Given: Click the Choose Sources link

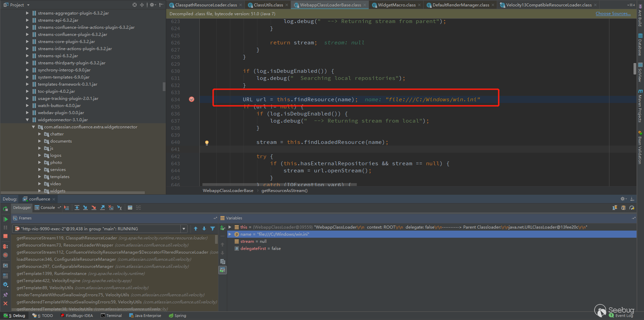Looking at the screenshot, I should coord(613,14).
